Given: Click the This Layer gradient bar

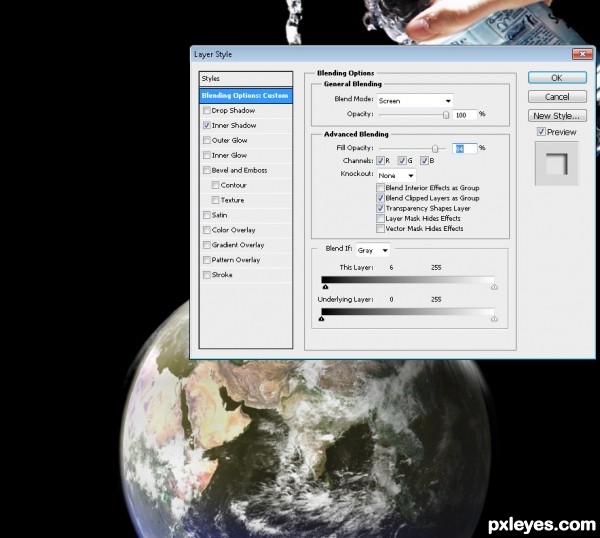Looking at the screenshot, I should (408, 280).
